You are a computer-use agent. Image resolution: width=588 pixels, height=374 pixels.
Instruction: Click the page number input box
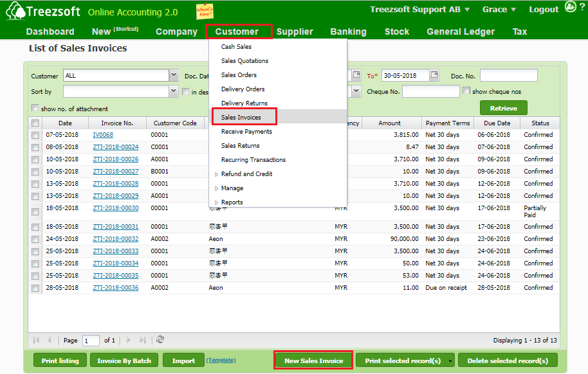pyautogui.click(x=90, y=341)
